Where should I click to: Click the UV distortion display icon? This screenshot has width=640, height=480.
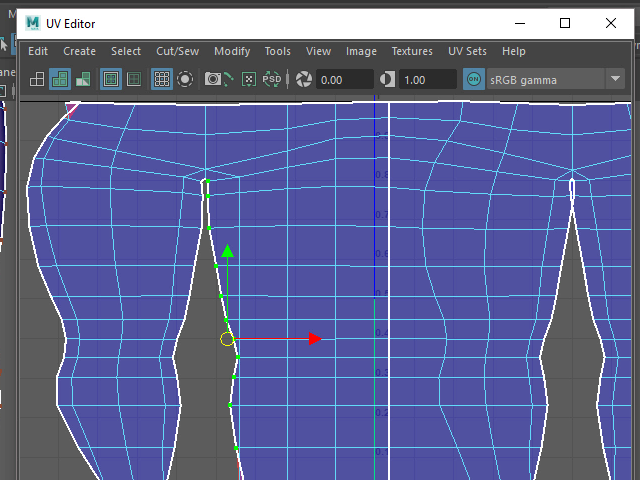83,79
